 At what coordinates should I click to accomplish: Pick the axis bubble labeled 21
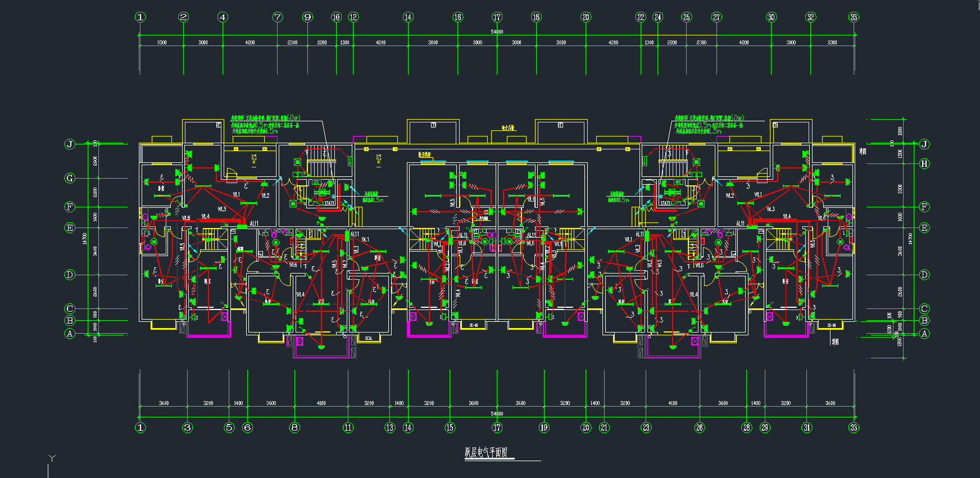pyautogui.click(x=604, y=427)
